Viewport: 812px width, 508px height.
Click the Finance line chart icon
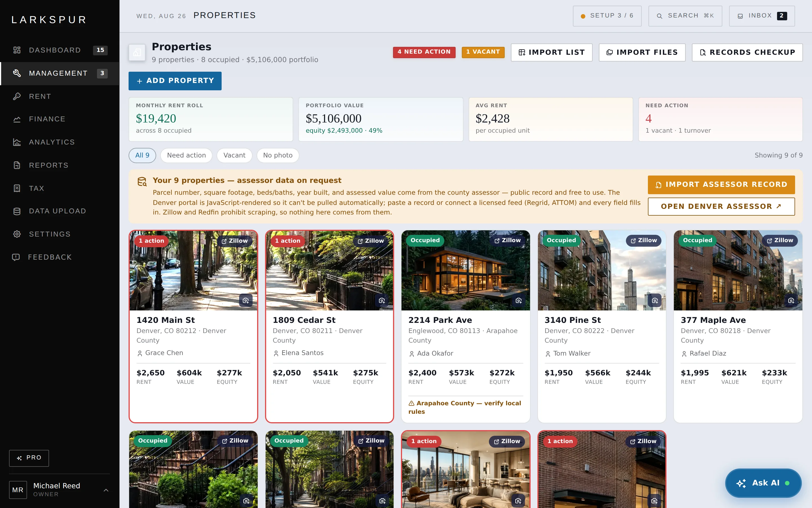pos(17,119)
